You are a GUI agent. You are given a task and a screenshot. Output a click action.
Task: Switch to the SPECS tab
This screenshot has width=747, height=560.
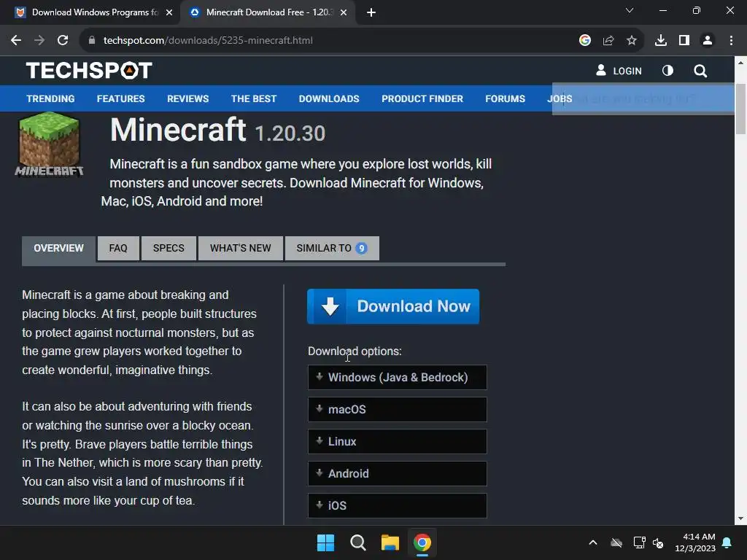[169, 249]
